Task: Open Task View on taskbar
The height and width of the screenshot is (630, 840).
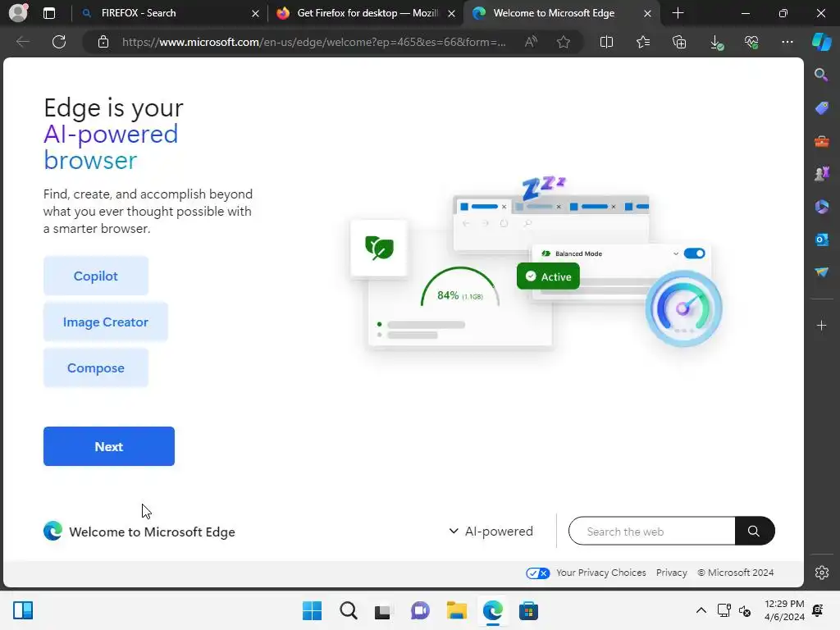Action: click(x=382, y=610)
